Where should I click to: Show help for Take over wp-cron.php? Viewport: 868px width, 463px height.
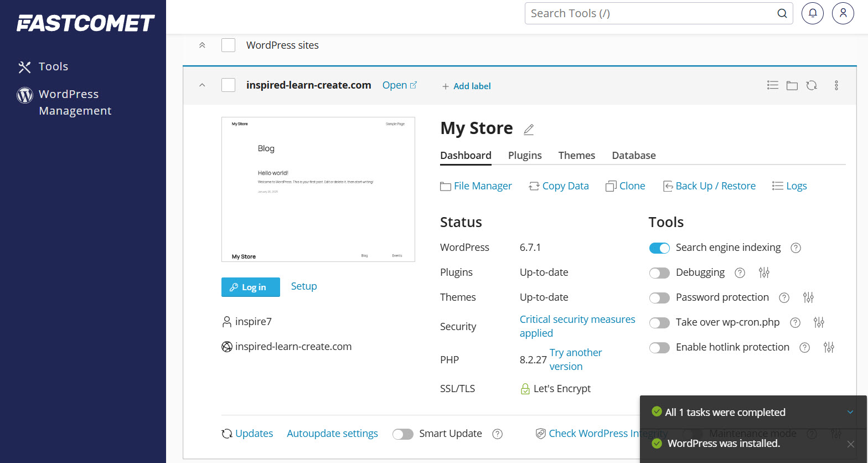pyautogui.click(x=795, y=323)
